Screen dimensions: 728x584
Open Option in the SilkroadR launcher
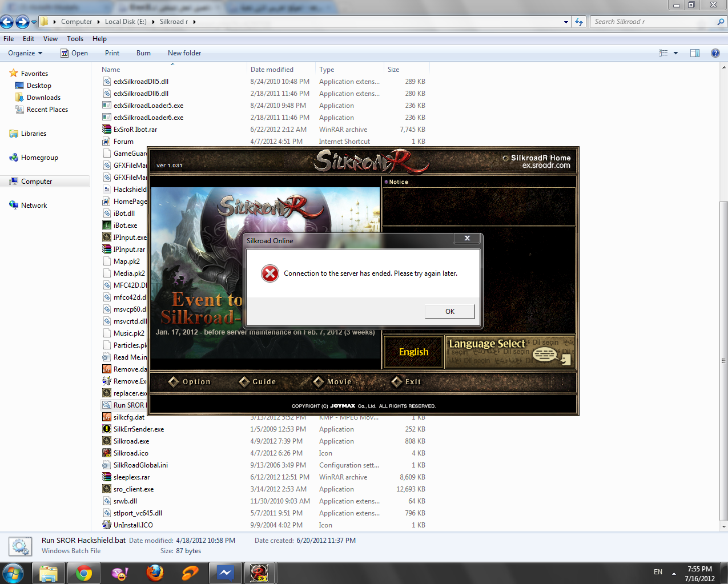click(x=190, y=382)
